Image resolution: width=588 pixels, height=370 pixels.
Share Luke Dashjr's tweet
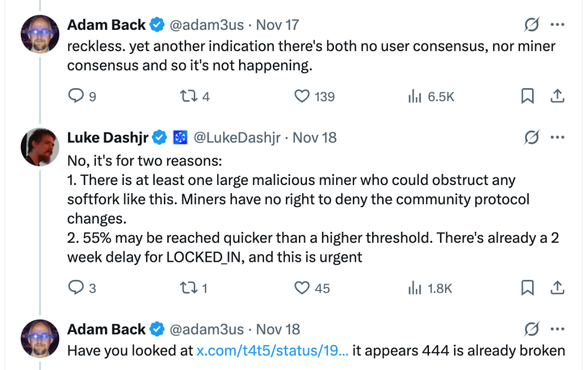coord(557,288)
